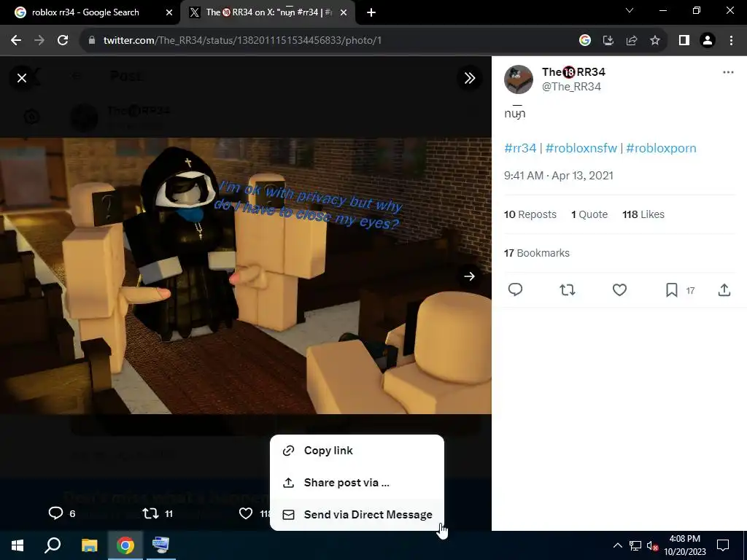Bookmark this page with the star icon
This screenshot has height=560, width=747.
(655, 41)
